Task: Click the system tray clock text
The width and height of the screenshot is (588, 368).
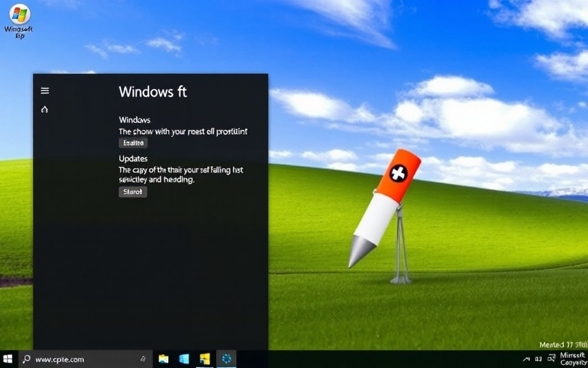Action: [x=574, y=359]
